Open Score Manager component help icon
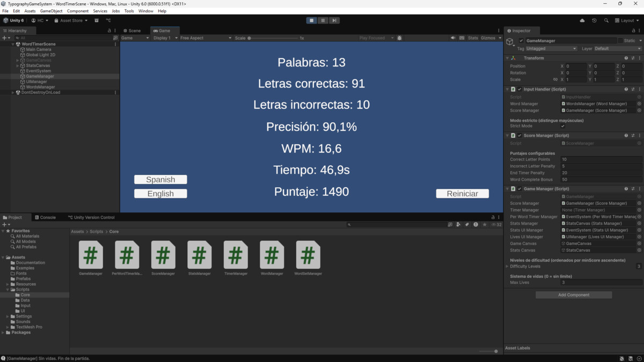644x362 pixels. click(626, 136)
